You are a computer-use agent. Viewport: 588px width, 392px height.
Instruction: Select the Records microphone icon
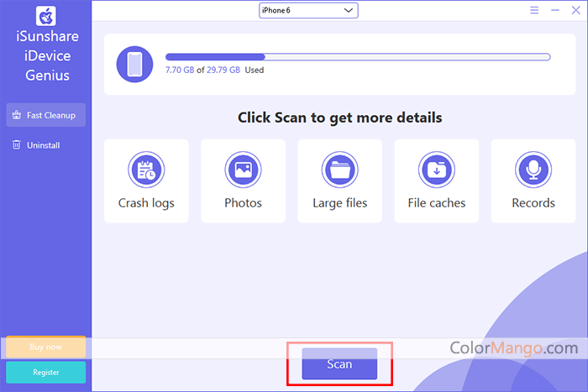tap(533, 170)
